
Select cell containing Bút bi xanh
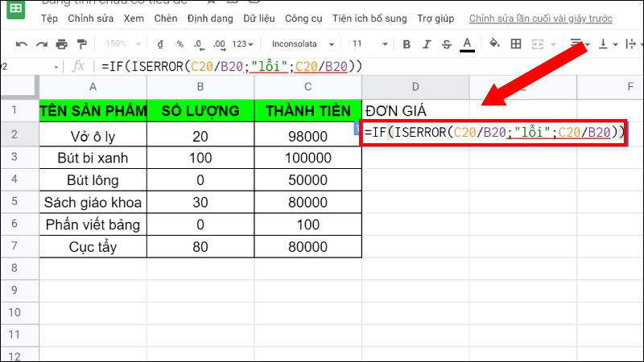pos(93,157)
